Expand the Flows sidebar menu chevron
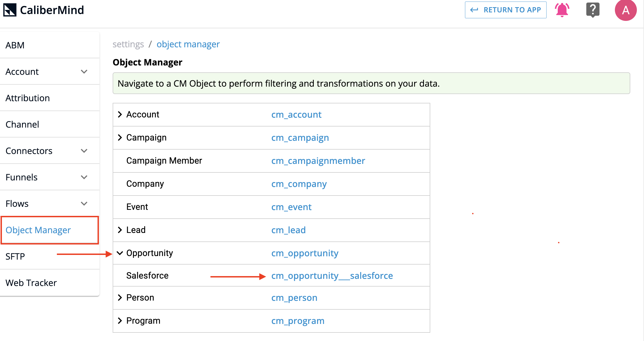Screen dimensions: 644x341 click(84, 204)
